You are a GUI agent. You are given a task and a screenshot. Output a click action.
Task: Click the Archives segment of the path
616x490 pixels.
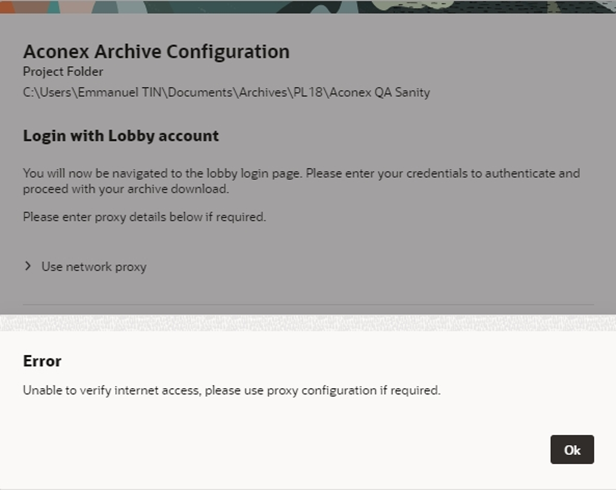[x=263, y=92]
